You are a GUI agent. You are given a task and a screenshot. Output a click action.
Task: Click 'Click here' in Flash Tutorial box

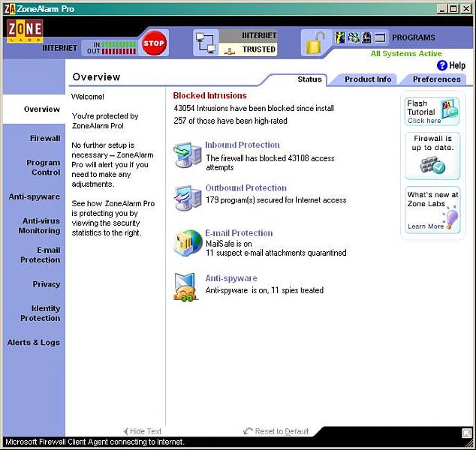coord(424,121)
